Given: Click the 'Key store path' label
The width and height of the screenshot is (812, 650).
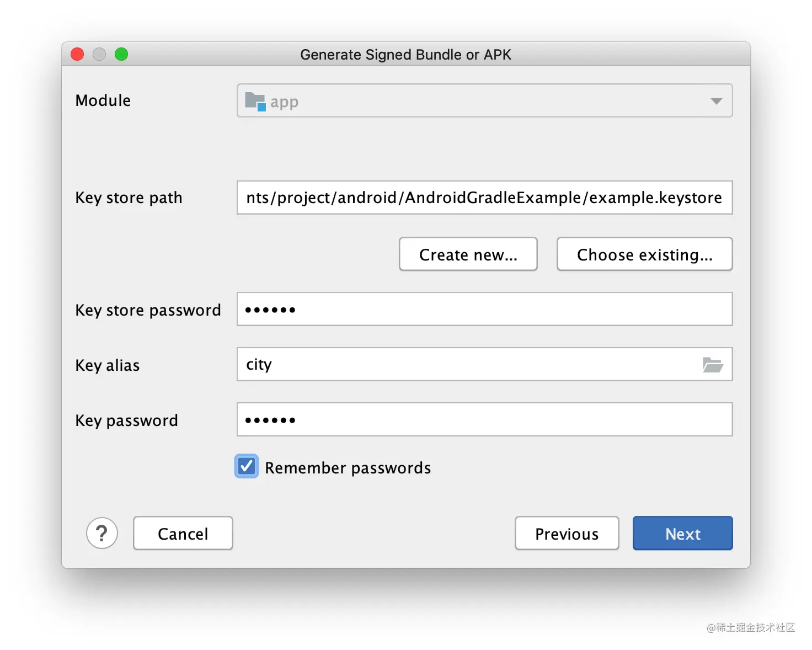Looking at the screenshot, I should (x=129, y=198).
